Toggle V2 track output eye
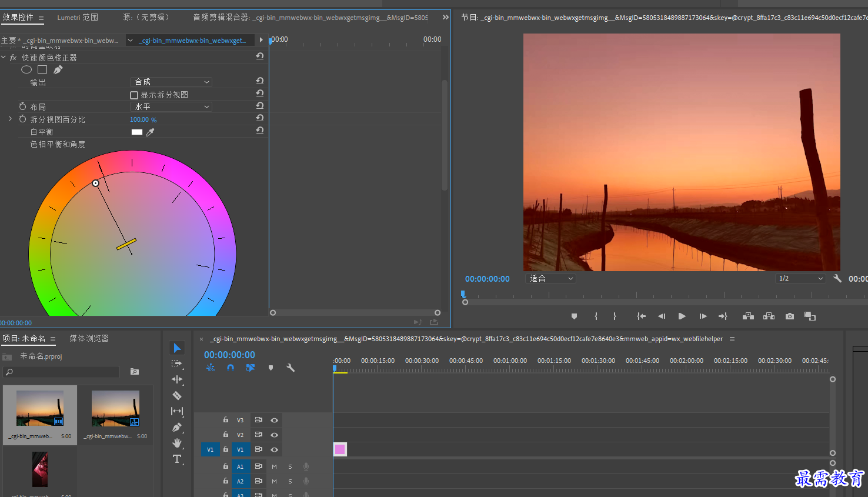Image resolution: width=868 pixels, height=497 pixels. [274, 435]
